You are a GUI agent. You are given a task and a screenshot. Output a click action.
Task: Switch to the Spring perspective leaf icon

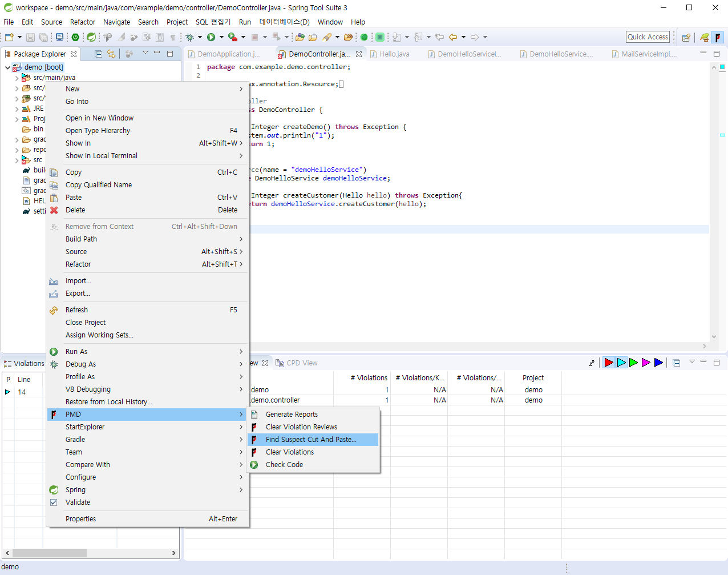(705, 37)
